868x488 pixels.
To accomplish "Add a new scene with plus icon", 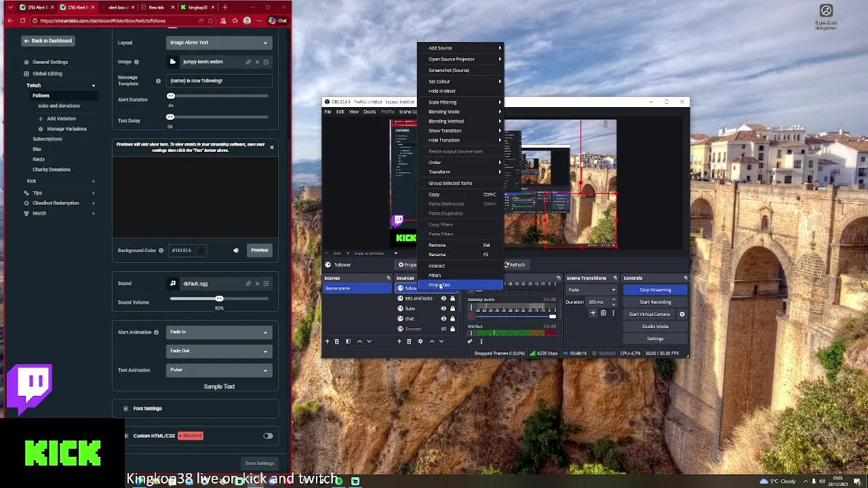I will tap(327, 341).
